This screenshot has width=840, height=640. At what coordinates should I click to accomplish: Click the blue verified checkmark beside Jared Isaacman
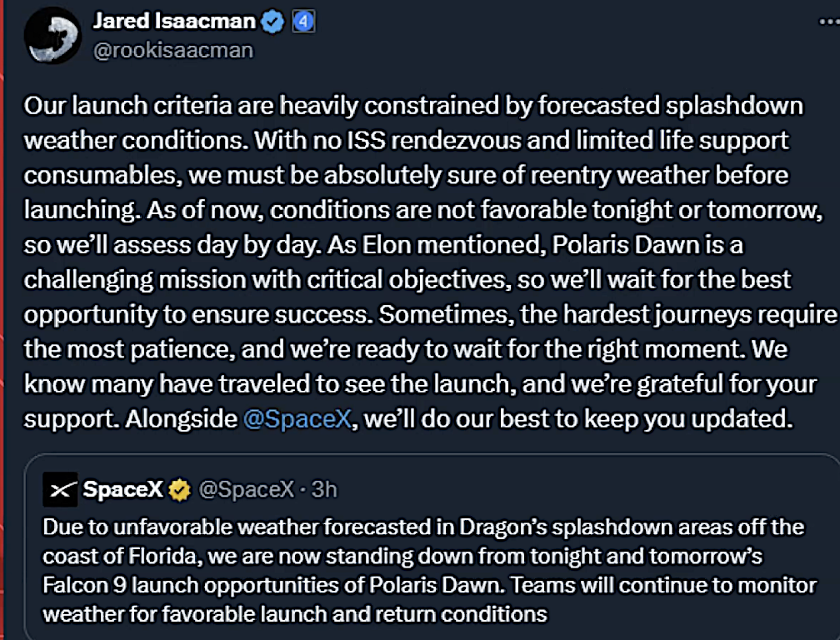coord(272,22)
